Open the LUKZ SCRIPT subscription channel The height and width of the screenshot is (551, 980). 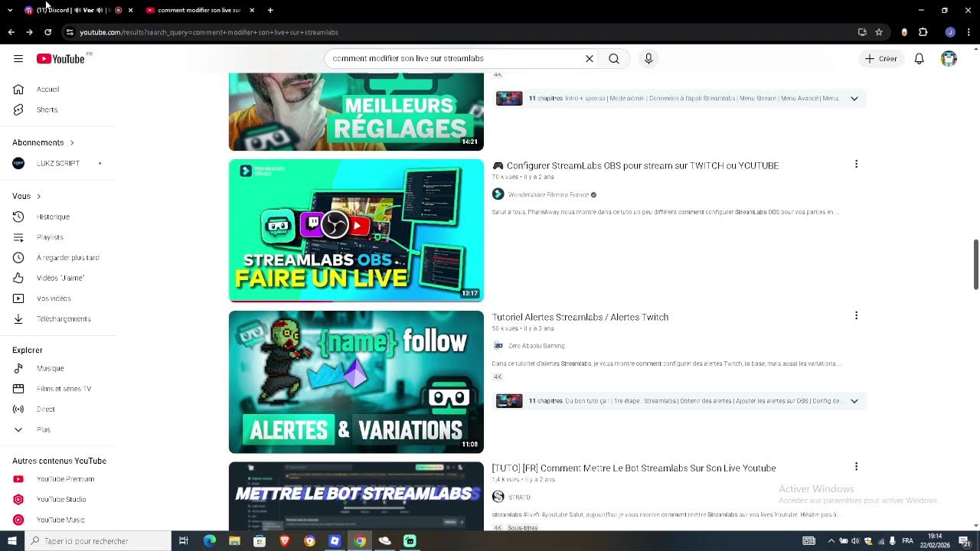point(58,163)
